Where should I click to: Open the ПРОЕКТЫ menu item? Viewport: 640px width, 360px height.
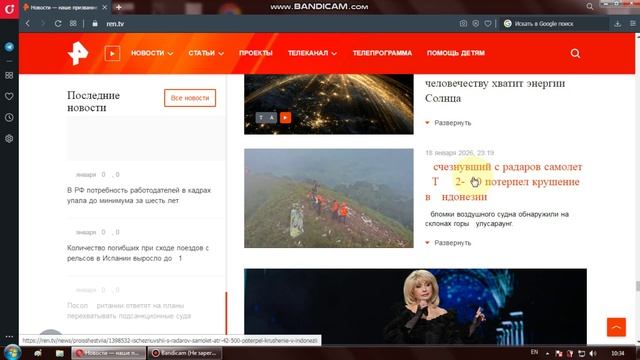click(256, 53)
